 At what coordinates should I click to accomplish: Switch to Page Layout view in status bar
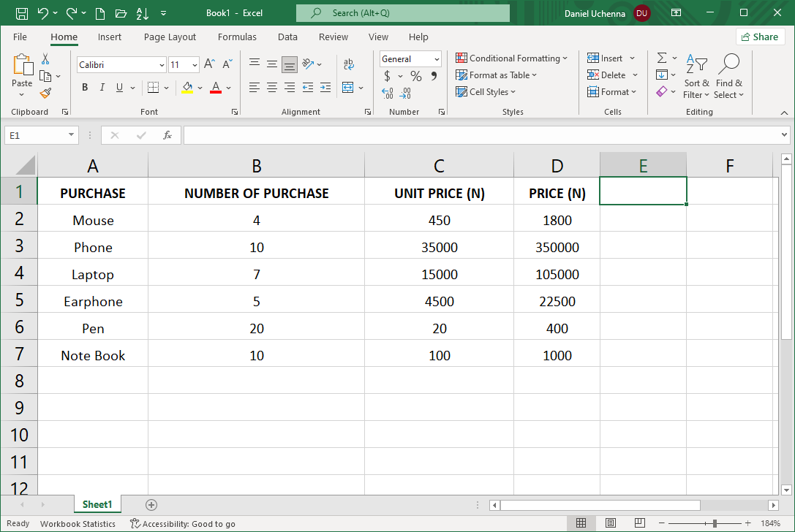pos(611,523)
